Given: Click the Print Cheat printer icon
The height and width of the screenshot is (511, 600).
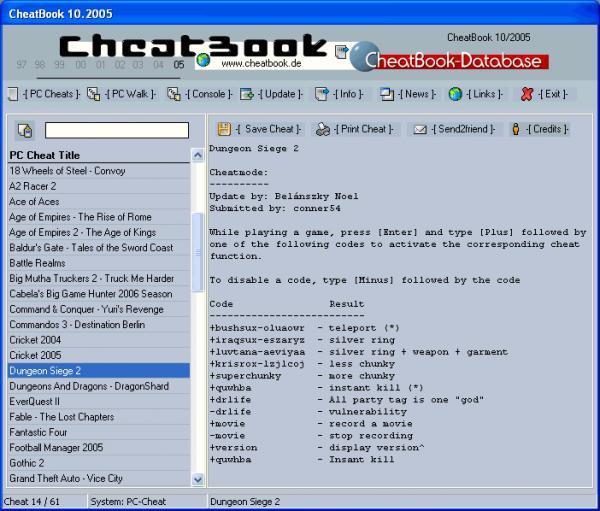Looking at the screenshot, I should [x=323, y=129].
